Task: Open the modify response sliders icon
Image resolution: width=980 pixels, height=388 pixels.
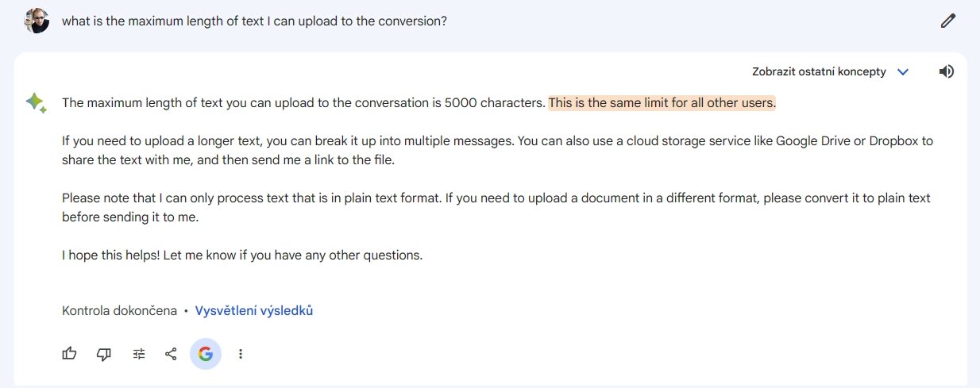Action: [x=139, y=354]
